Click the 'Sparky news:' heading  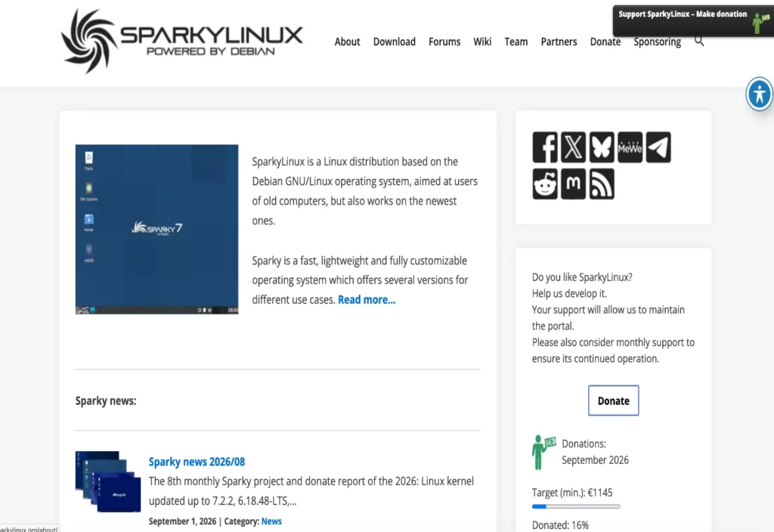point(106,401)
